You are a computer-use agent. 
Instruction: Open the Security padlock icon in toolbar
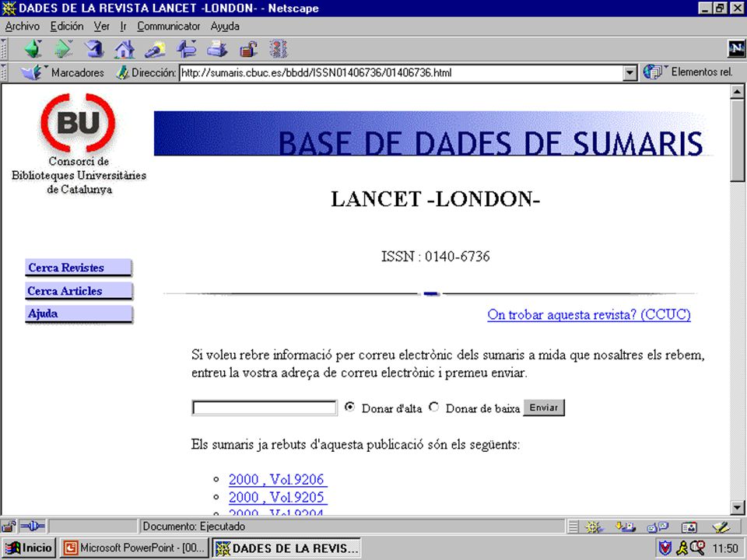point(248,48)
